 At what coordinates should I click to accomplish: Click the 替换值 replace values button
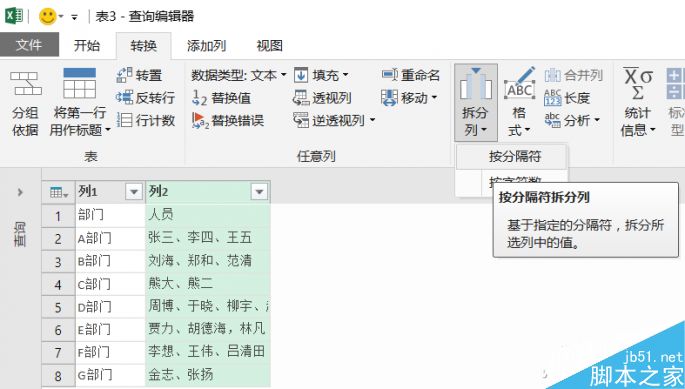(x=221, y=98)
